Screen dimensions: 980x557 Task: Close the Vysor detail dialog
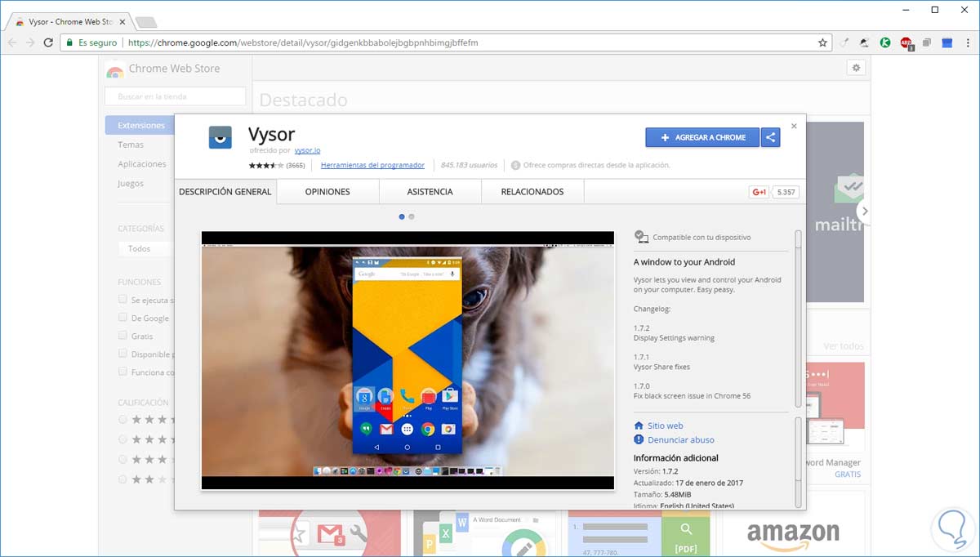[794, 126]
